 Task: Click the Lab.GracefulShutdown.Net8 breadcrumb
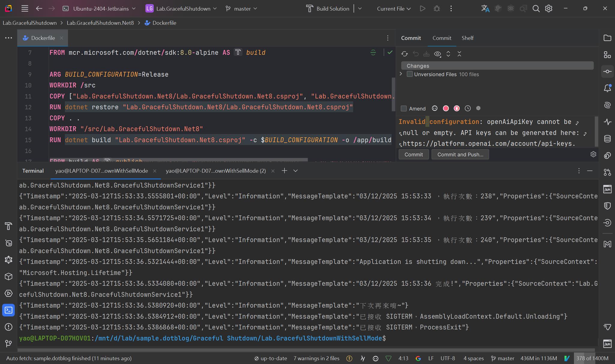click(x=100, y=23)
